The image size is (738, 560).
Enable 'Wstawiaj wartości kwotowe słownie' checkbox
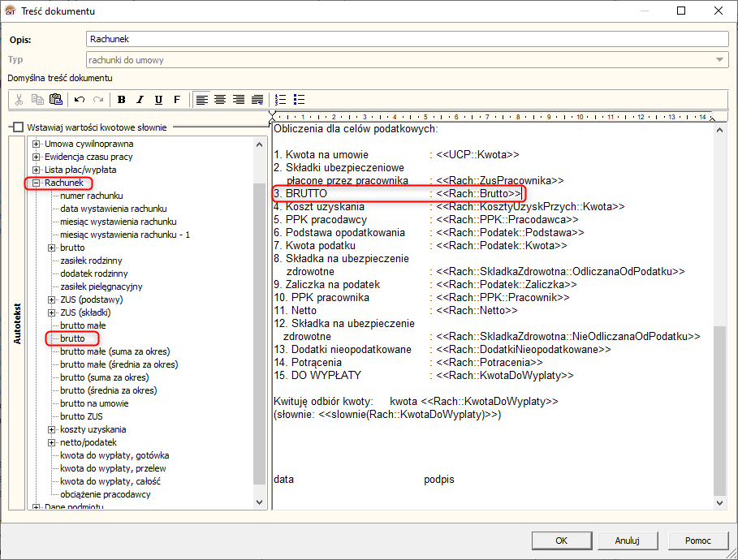coord(18,127)
